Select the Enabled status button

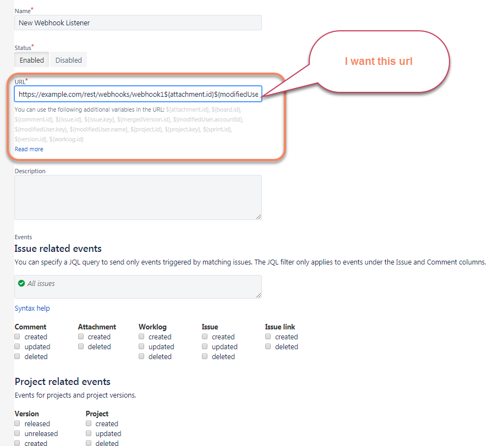(31, 59)
